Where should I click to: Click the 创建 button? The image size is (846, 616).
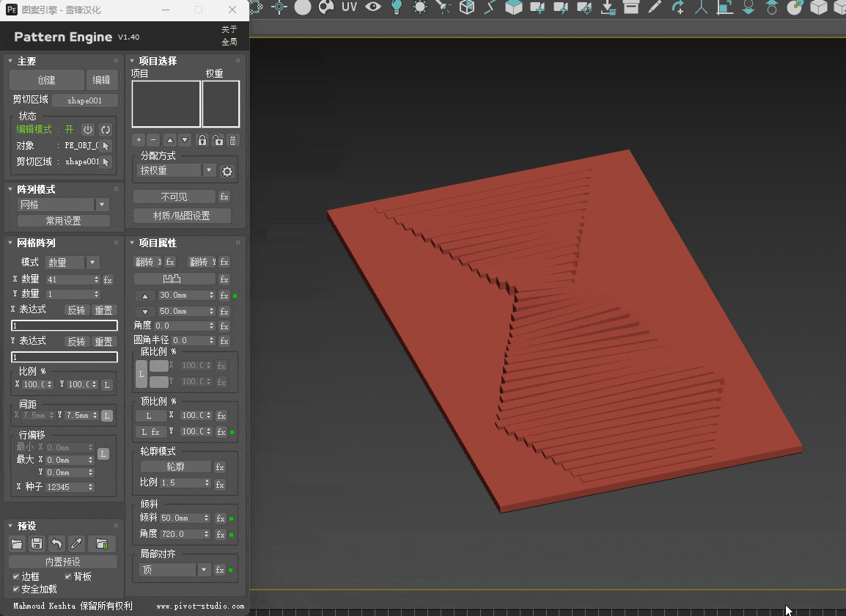(x=46, y=81)
